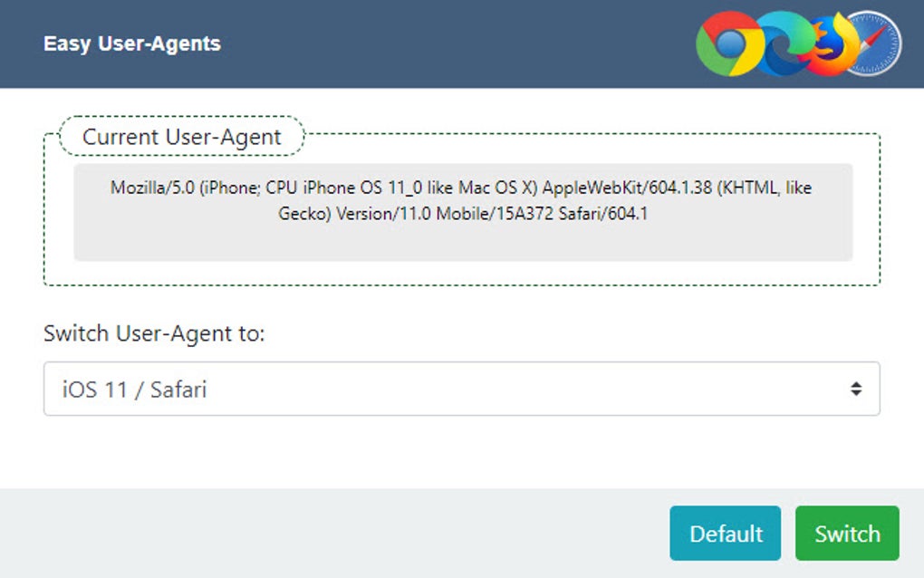Click the Easy User-Agents title

tap(132, 43)
